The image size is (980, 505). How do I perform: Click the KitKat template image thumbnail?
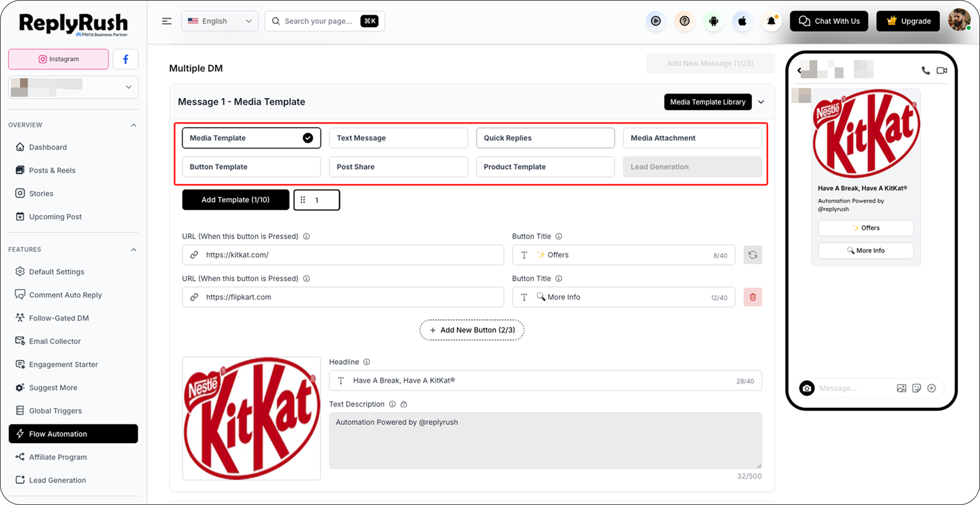point(251,419)
